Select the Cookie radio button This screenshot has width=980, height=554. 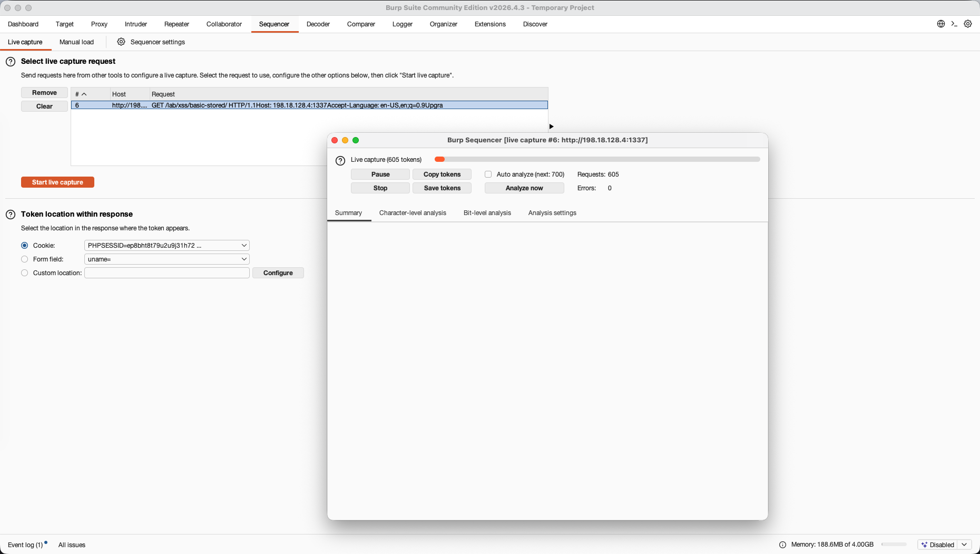(25, 245)
